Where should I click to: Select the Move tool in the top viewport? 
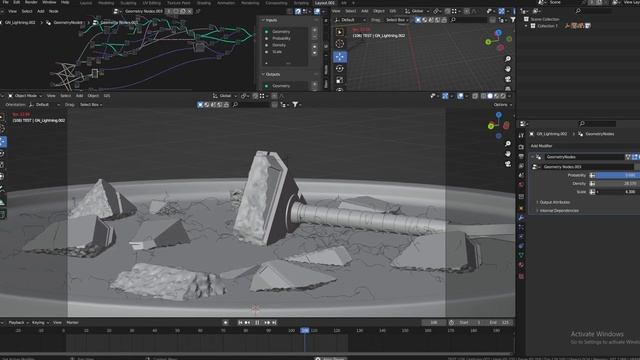click(340, 57)
